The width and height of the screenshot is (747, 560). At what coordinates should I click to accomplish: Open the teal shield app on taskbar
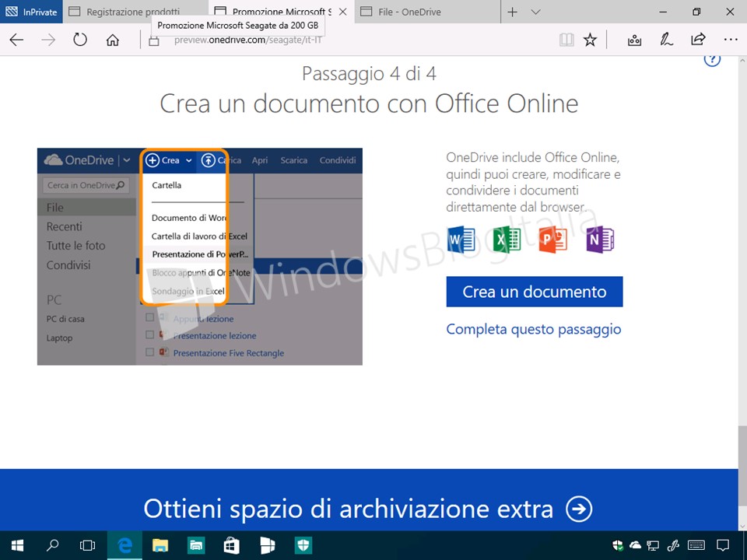tap(303, 545)
